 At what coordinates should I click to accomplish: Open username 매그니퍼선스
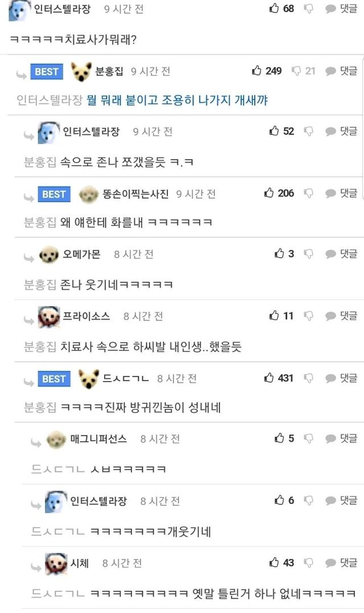point(98,439)
